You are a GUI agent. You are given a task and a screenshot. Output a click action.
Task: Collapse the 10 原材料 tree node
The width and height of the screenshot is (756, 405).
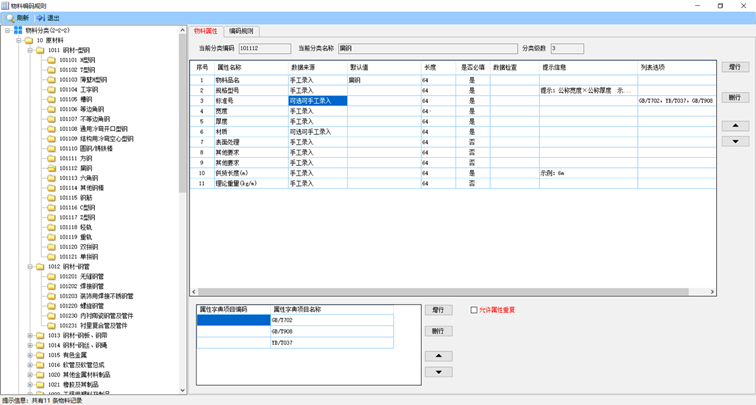(19, 40)
